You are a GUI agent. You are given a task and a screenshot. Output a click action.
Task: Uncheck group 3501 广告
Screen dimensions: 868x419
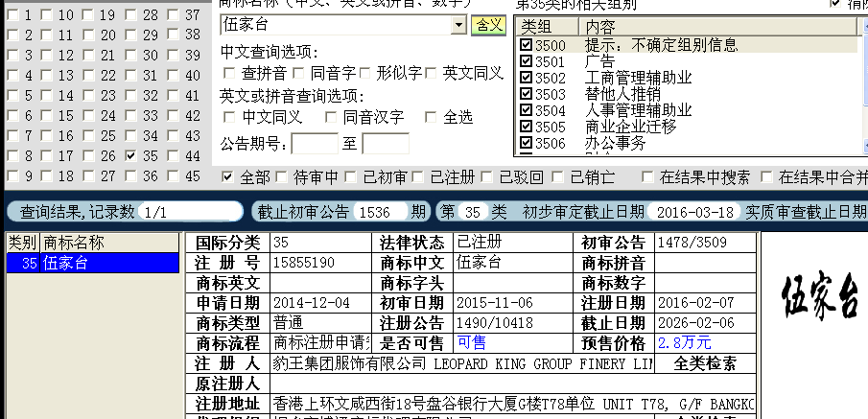coord(526,61)
